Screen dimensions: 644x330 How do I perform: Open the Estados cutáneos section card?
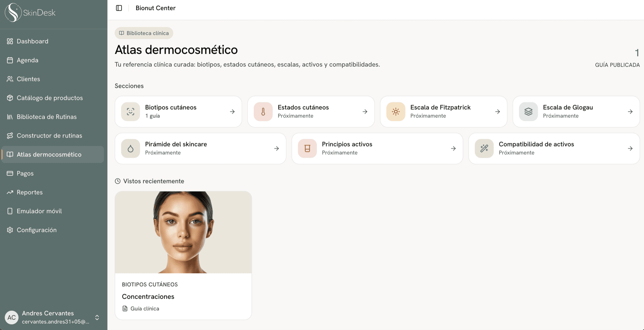(311, 112)
